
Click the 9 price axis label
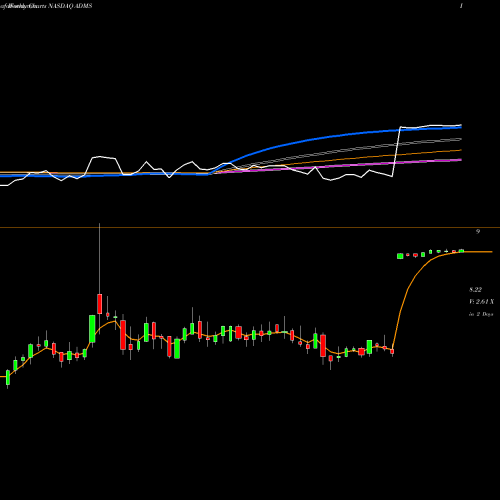(478, 231)
